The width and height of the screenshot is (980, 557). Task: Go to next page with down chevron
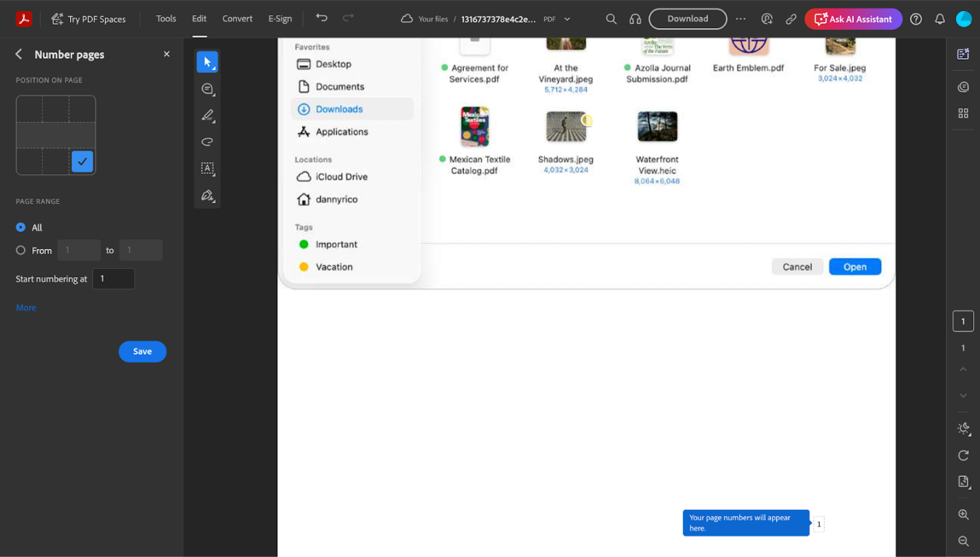[963, 396]
